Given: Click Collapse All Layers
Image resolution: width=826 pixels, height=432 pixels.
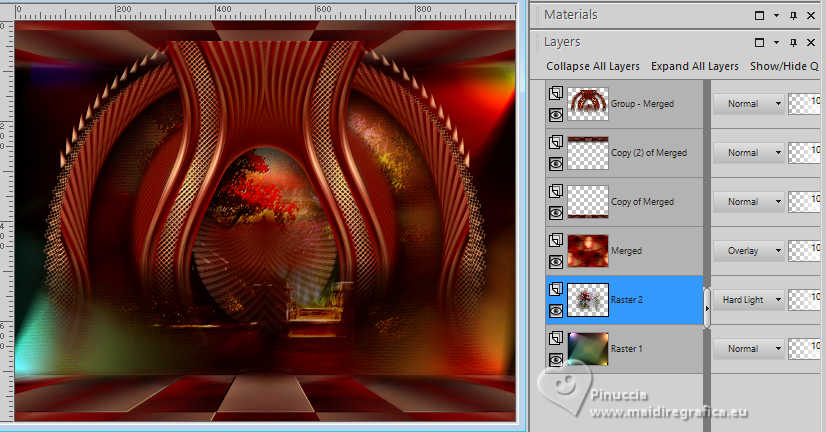Looking at the screenshot, I should click(x=593, y=66).
